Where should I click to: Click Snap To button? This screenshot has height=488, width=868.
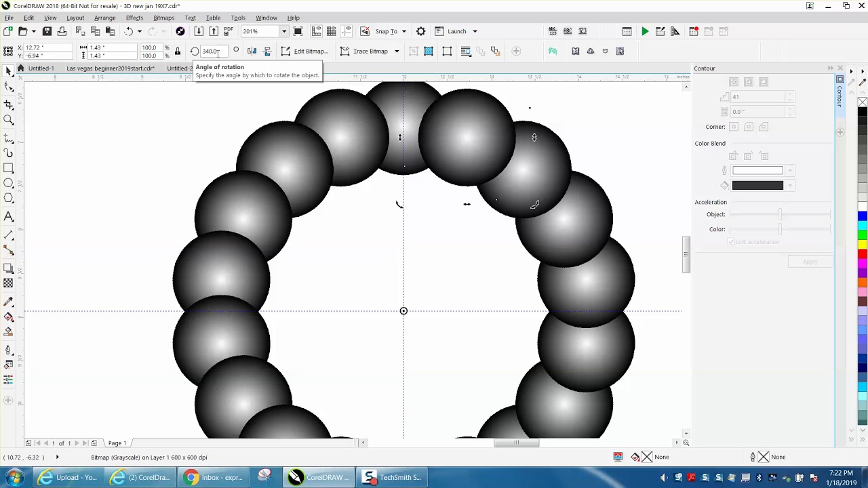(x=387, y=31)
